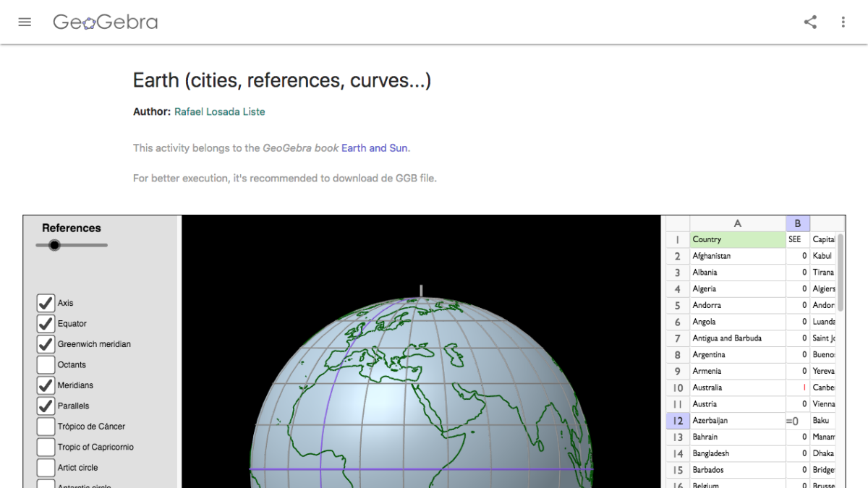Image resolution: width=868 pixels, height=488 pixels.
Task: Open the Rafael Losada Liste author page
Action: tap(220, 111)
